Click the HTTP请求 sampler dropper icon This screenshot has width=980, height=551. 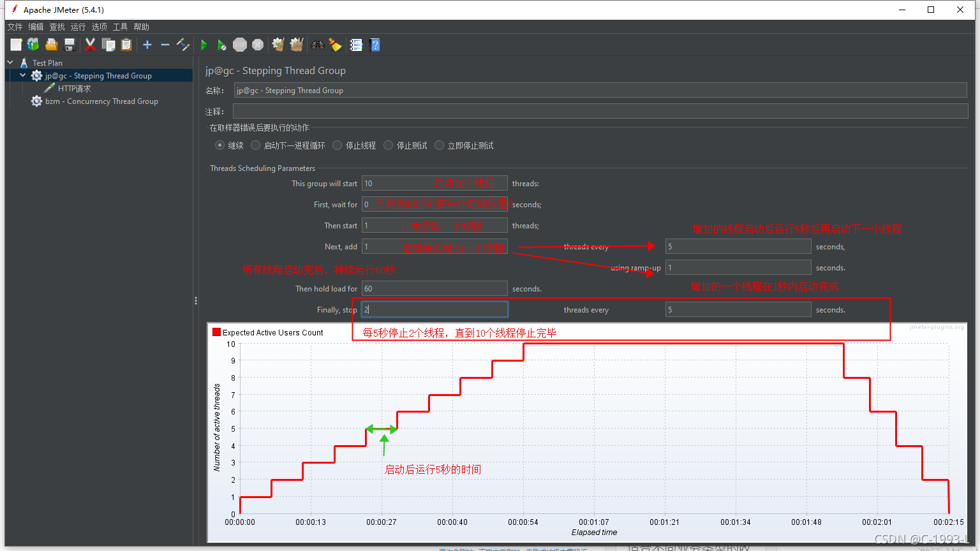(x=49, y=88)
